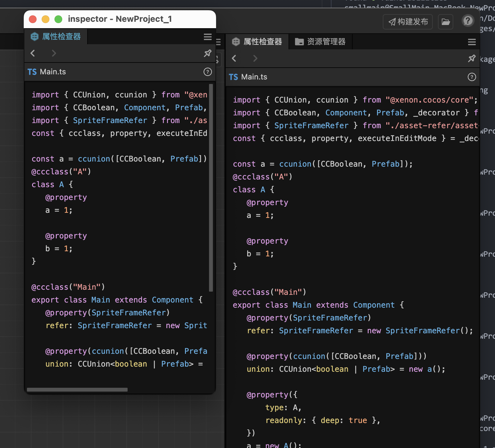The width and height of the screenshot is (495, 448).
Task: Click 'a = 1;' line in docked inspector
Action: 260,215
